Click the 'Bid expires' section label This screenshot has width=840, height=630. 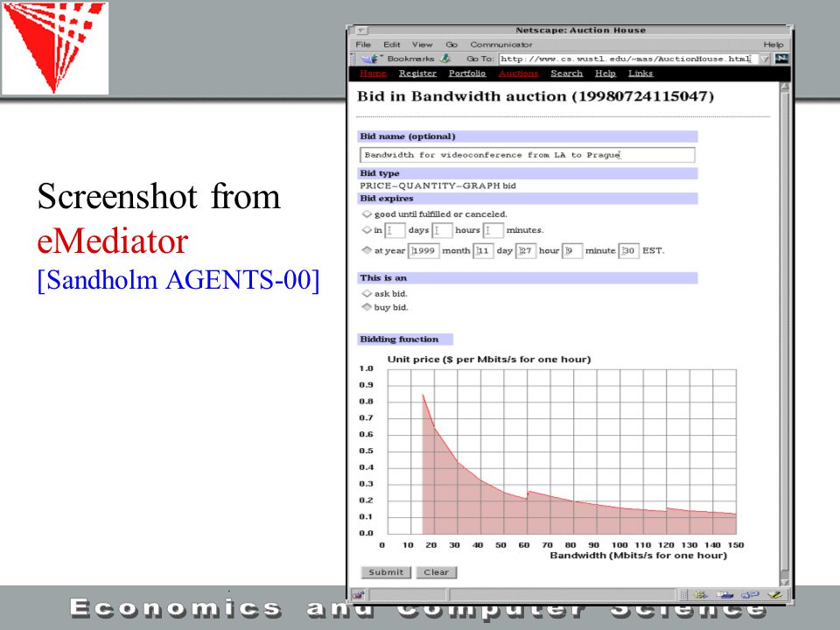tap(386, 199)
